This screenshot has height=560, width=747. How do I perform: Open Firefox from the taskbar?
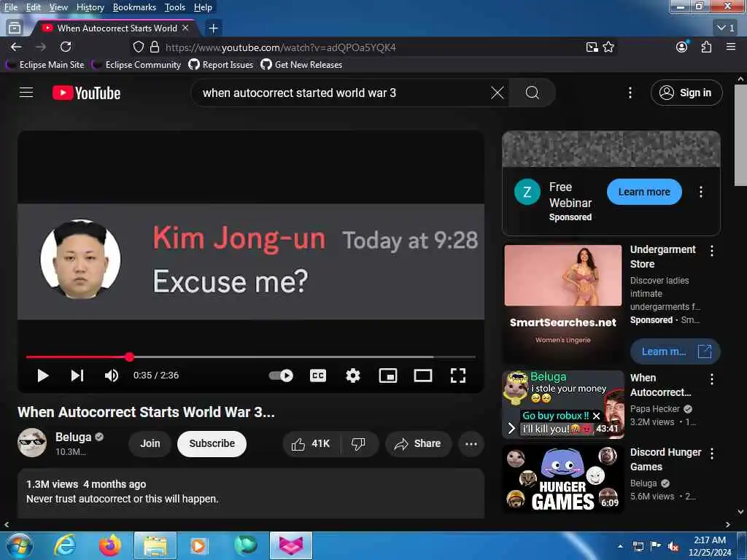click(x=109, y=545)
